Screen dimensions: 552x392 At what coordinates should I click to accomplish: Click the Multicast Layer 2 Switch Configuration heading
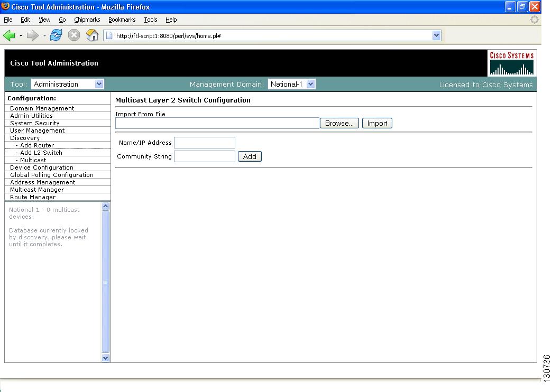[183, 100]
